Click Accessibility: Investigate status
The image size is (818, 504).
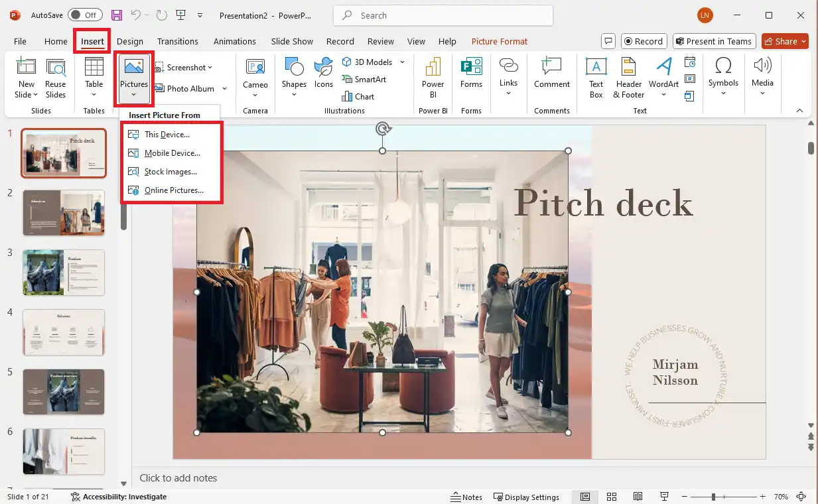(119, 497)
